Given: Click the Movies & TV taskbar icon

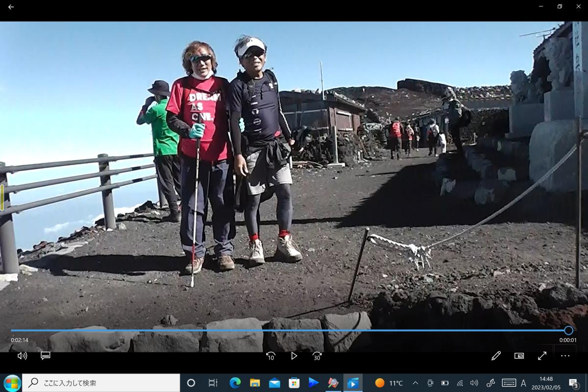Looking at the screenshot, I should (x=353, y=383).
